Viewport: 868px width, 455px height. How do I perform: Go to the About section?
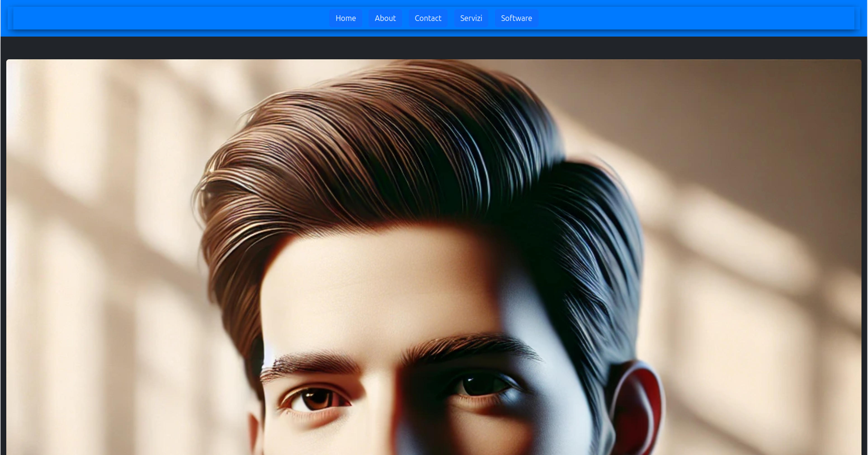point(385,18)
